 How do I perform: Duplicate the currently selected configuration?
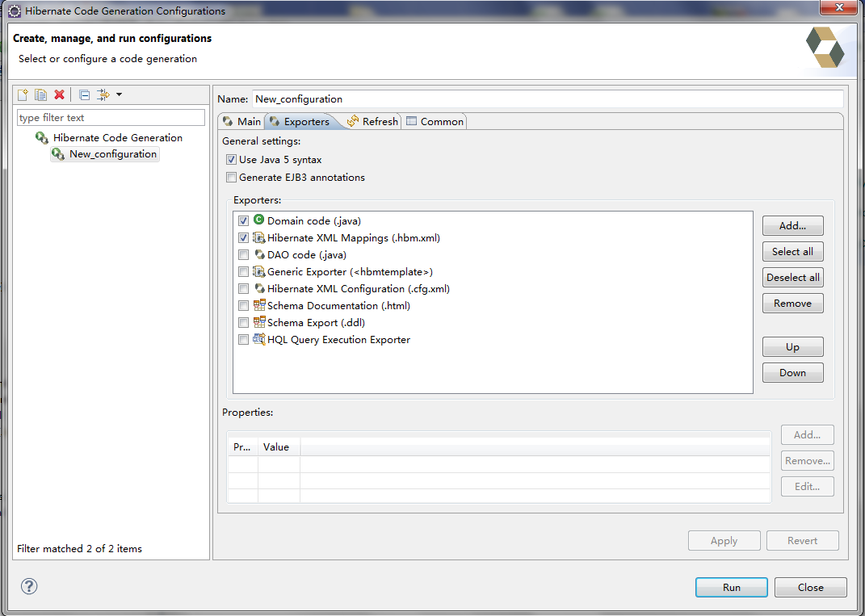pyautogui.click(x=40, y=94)
